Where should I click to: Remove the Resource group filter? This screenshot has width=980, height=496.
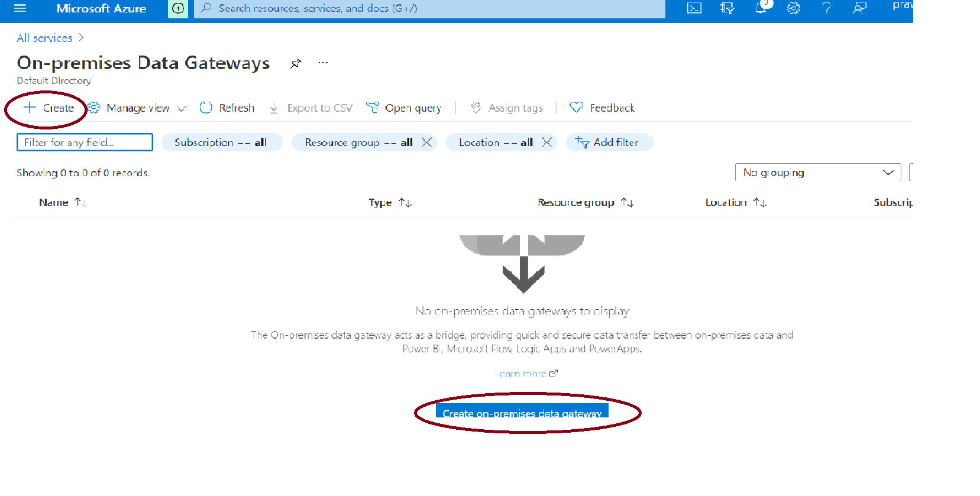(426, 142)
